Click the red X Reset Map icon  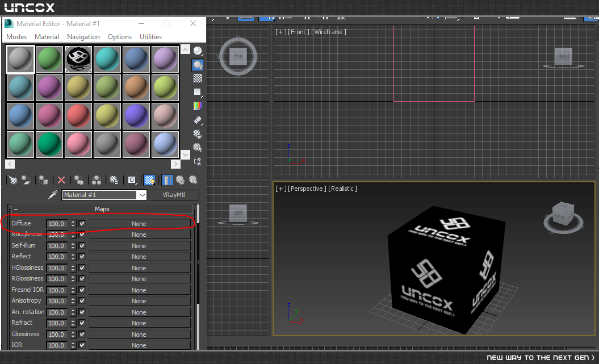(61, 180)
